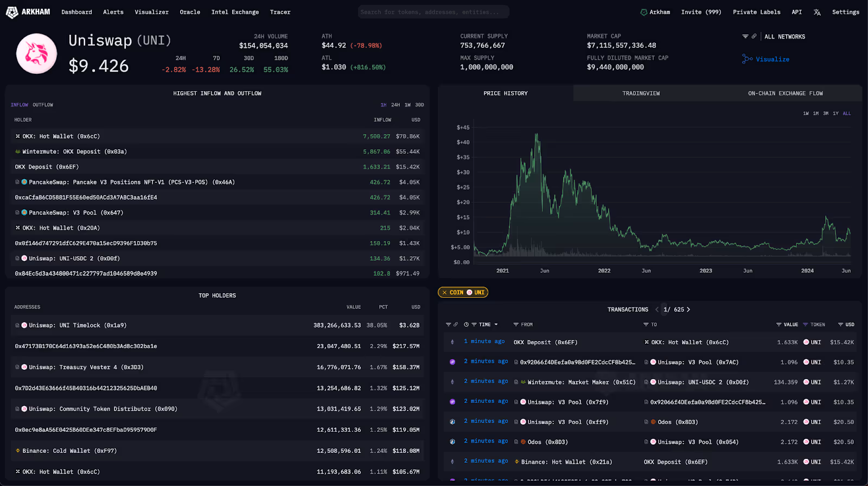
Task: Open the Arkham home logo
Action: (28, 11)
